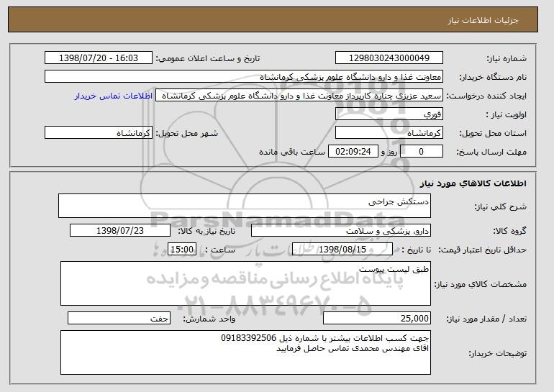Select the text ساعت باقی مانده

(292, 152)
